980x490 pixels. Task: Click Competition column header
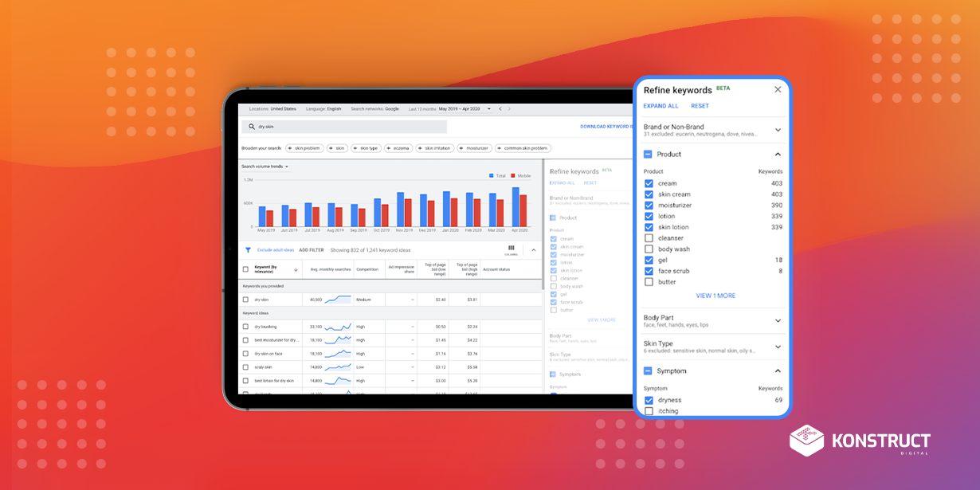(x=367, y=269)
